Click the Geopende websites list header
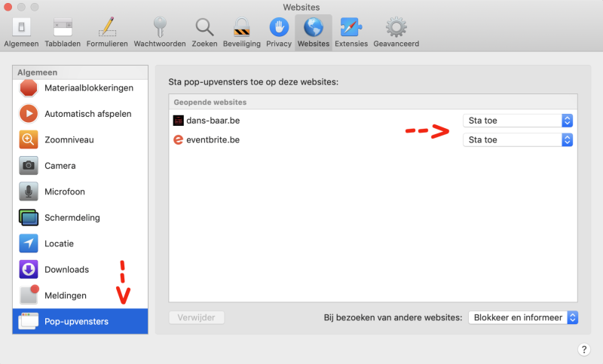The width and height of the screenshot is (603, 364). click(373, 102)
